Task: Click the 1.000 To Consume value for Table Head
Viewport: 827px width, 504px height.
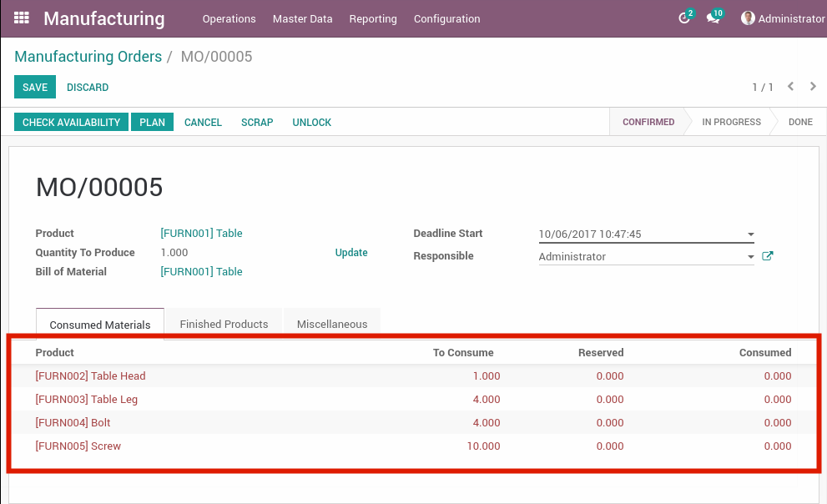Action: pos(487,375)
